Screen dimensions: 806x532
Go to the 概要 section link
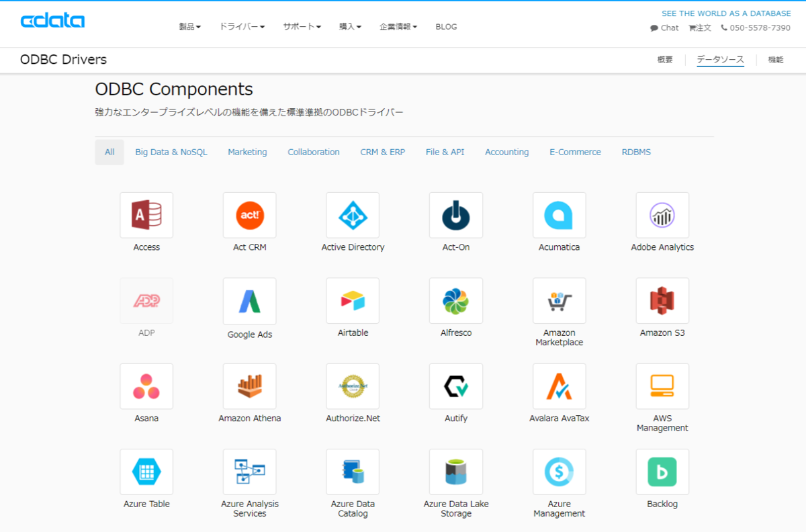[665, 60]
